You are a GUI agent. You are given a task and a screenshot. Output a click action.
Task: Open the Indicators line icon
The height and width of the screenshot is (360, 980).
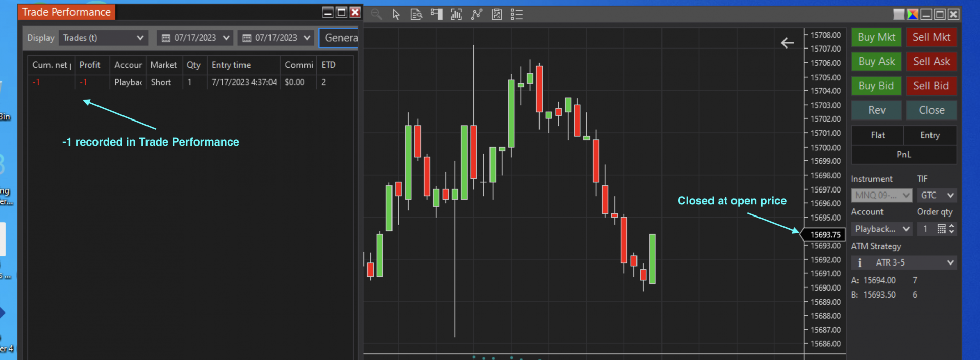(477, 14)
